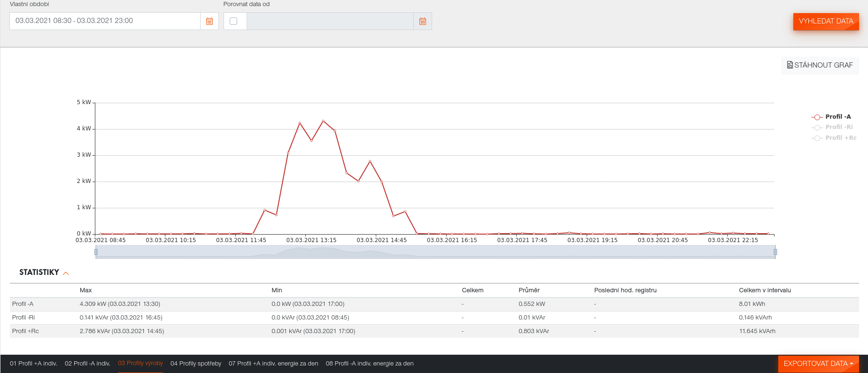This screenshot has width=868, height=373.
Task: Open calendar picker for comparison date
Action: 423,21
